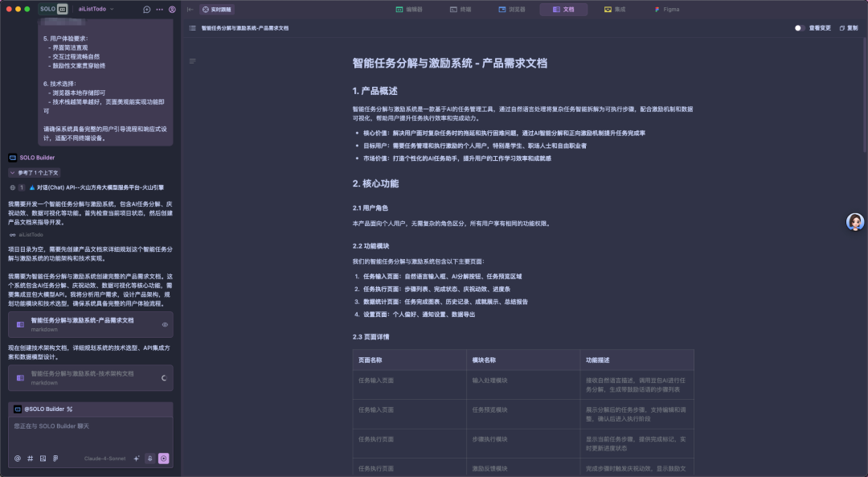This screenshot has height=477, width=868.
Task: Switch to the 编辑器 editor tab
Action: (409, 10)
